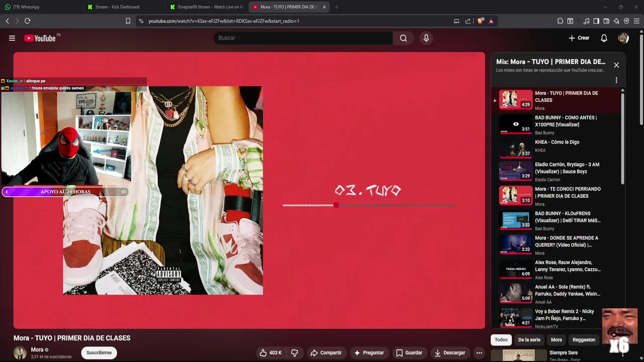This screenshot has width=644, height=362.
Task: Click the install app icon in address bar
Action: (456, 21)
